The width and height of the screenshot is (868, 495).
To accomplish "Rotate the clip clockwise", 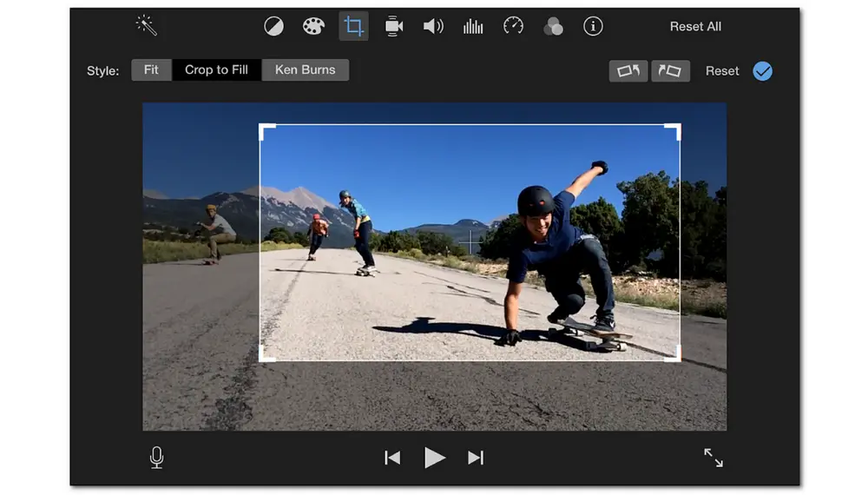I will (670, 71).
